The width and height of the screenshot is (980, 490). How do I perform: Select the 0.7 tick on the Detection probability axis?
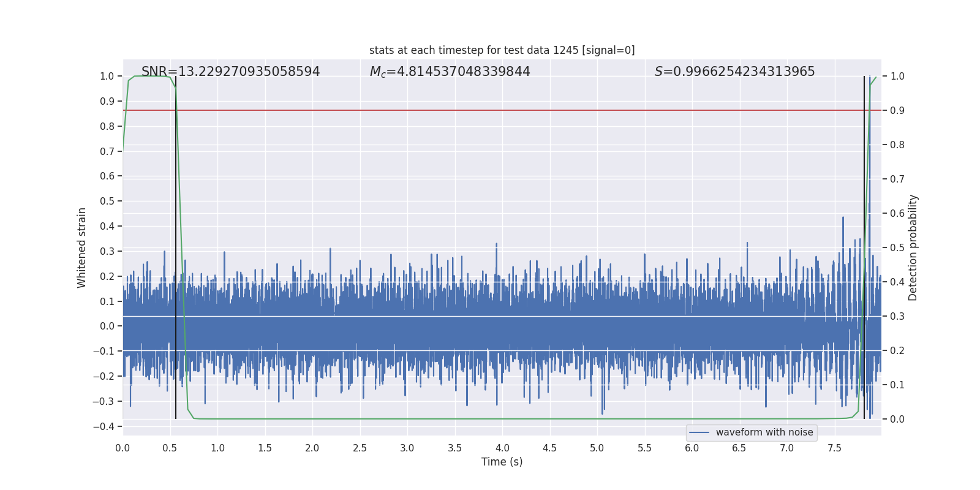point(897,179)
